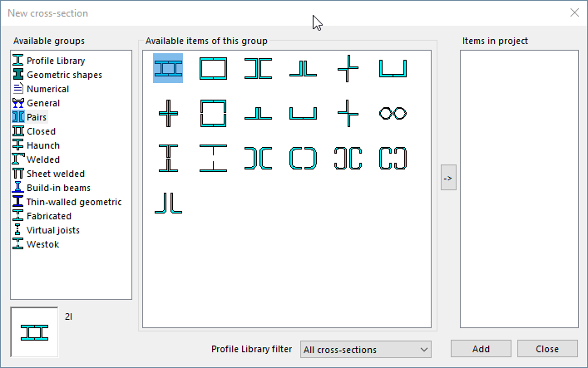Pick the lone section icon in the fourth row
Image resolution: width=588 pixels, height=368 pixels.
[168, 203]
